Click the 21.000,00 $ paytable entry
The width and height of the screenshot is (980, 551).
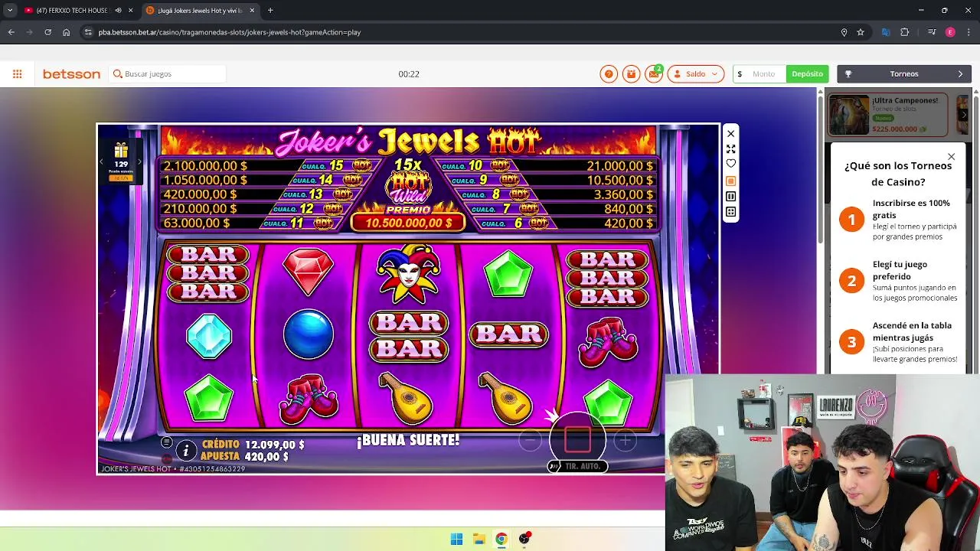[619, 166]
